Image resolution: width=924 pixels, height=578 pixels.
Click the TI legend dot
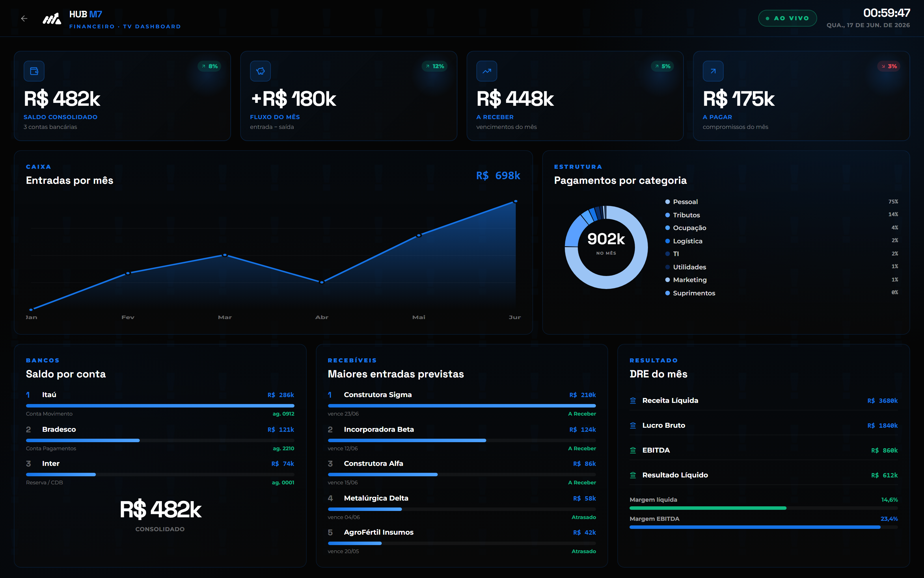click(667, 254)
